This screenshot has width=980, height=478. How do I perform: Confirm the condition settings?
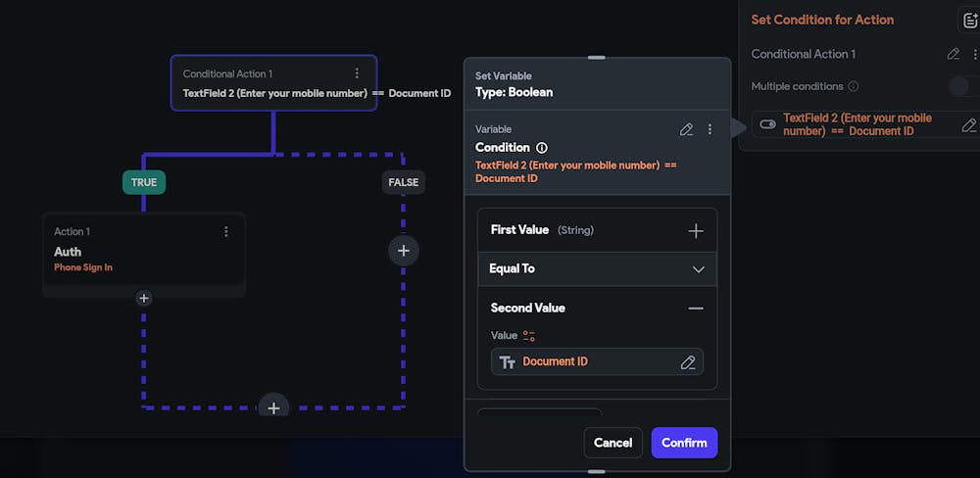(x=684, y=443)
